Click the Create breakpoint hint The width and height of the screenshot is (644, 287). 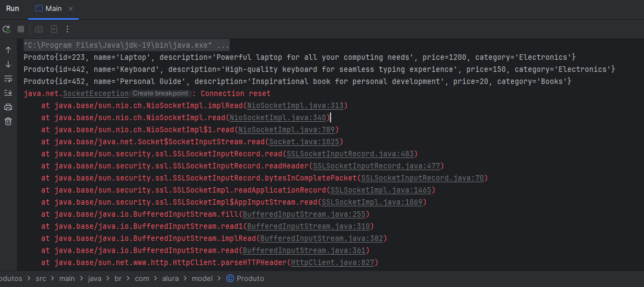[161, 94]
